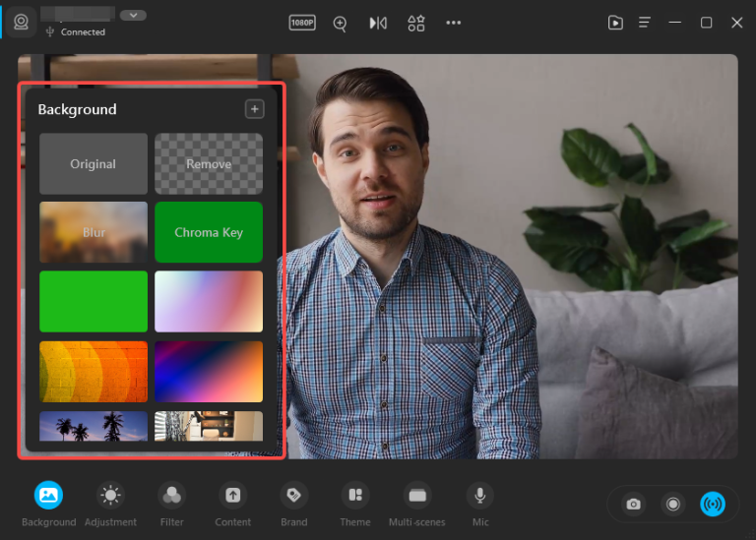Open the Adjustment tab
This screenshot has height=540, width=756.
[x=110, y=504]
